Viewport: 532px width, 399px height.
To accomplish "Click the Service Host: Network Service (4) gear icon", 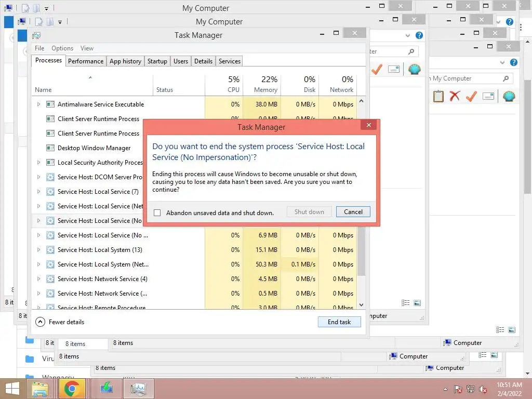I will 50,279.
